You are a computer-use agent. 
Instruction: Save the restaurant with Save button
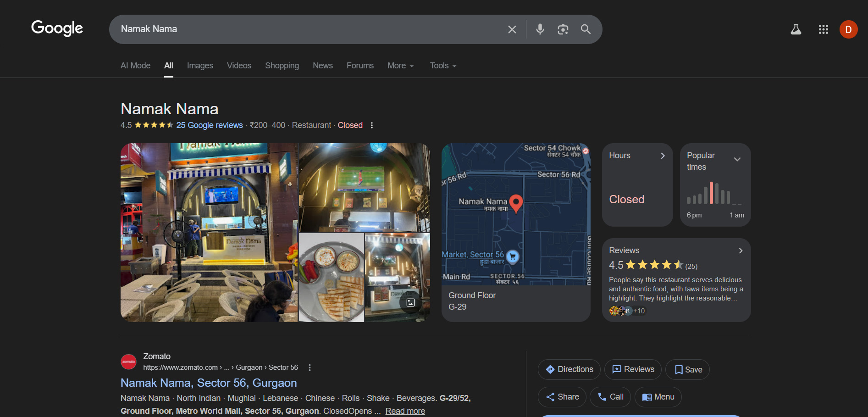687,369
